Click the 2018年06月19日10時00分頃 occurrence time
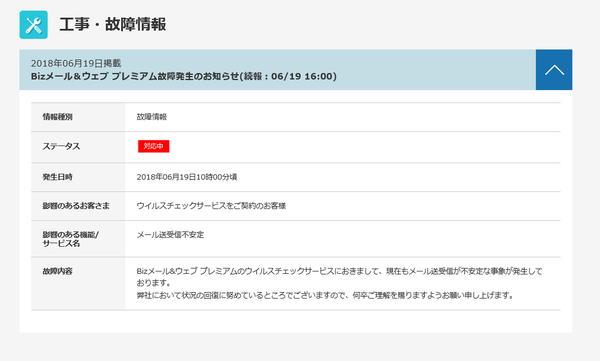This screenshot has height=361, width=600. pos(187,177)
